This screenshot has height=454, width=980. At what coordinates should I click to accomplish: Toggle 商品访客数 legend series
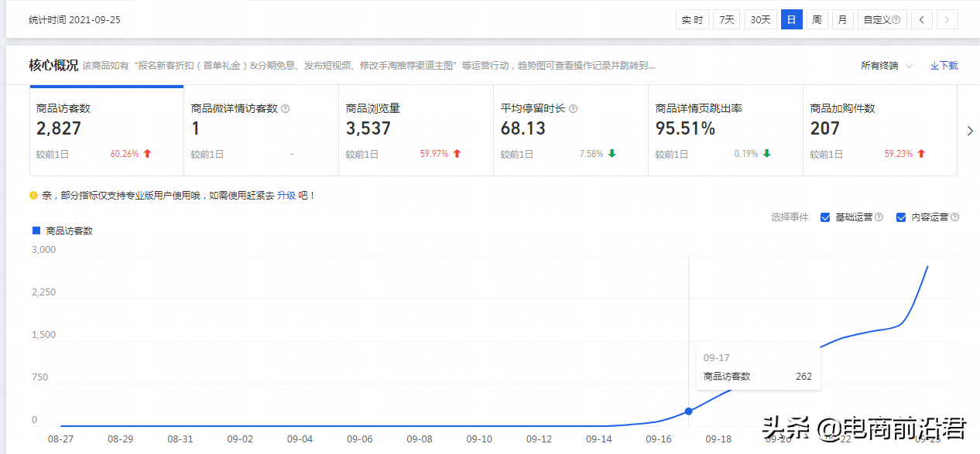point(62,230)
